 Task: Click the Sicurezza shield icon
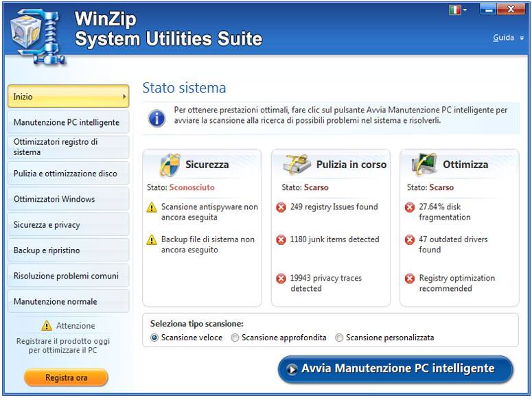[170, 165]
